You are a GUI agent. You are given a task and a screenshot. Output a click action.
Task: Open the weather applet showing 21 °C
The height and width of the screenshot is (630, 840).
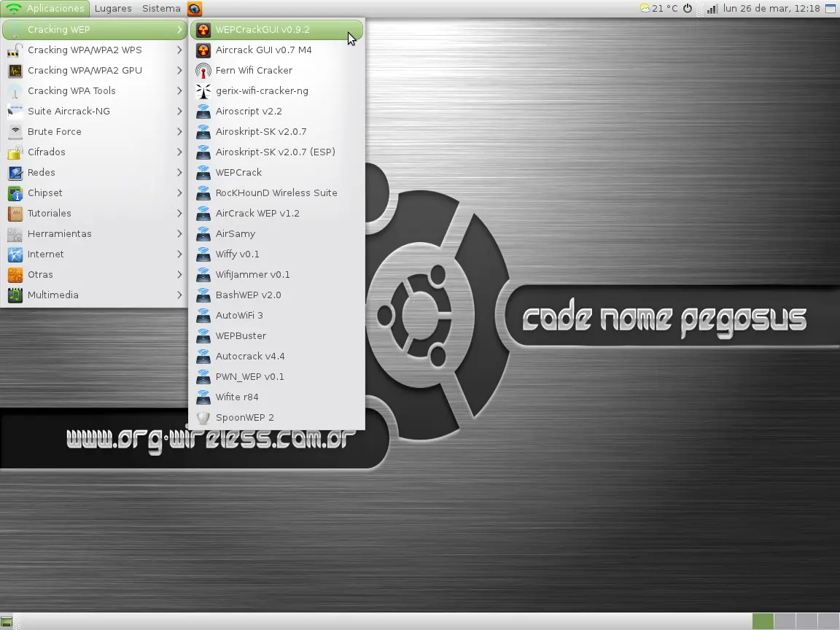(659, 9)
